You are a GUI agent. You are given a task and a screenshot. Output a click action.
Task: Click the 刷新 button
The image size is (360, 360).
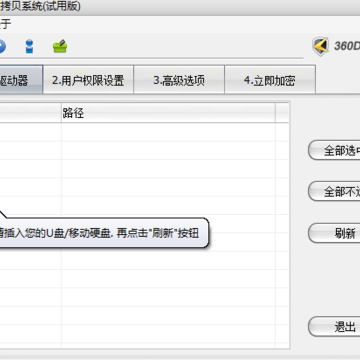coord(334,233)
